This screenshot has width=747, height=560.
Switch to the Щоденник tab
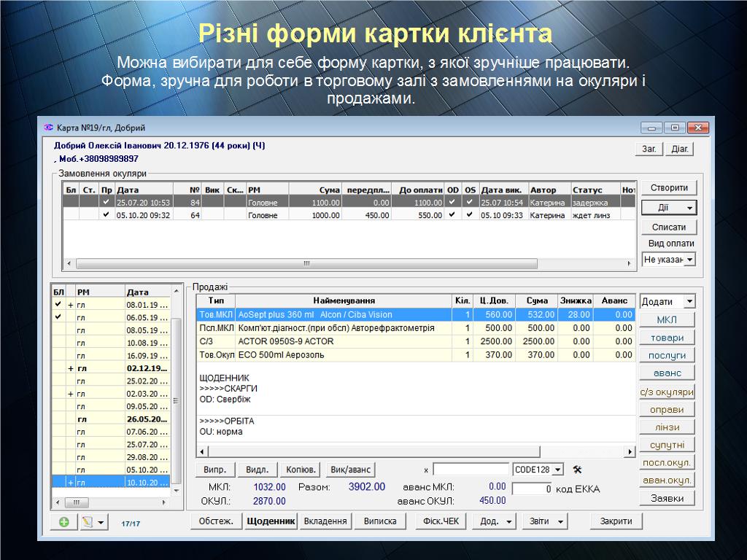271,521
